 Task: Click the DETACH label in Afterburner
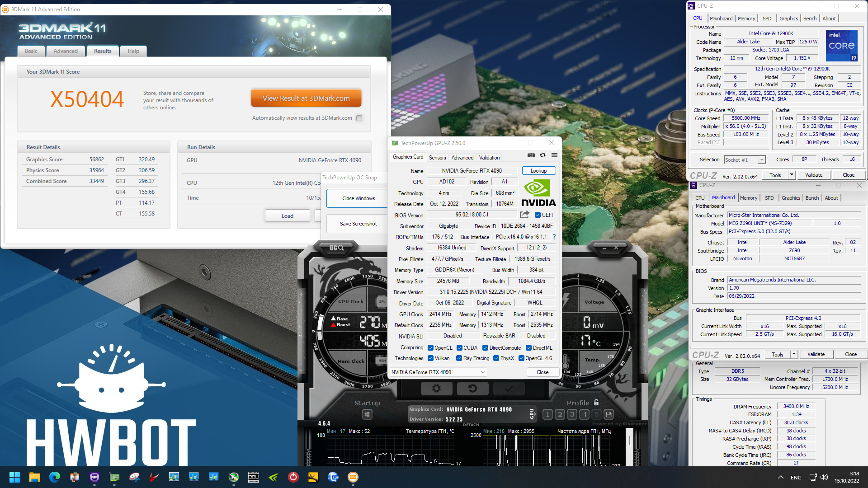click(471, 425)
